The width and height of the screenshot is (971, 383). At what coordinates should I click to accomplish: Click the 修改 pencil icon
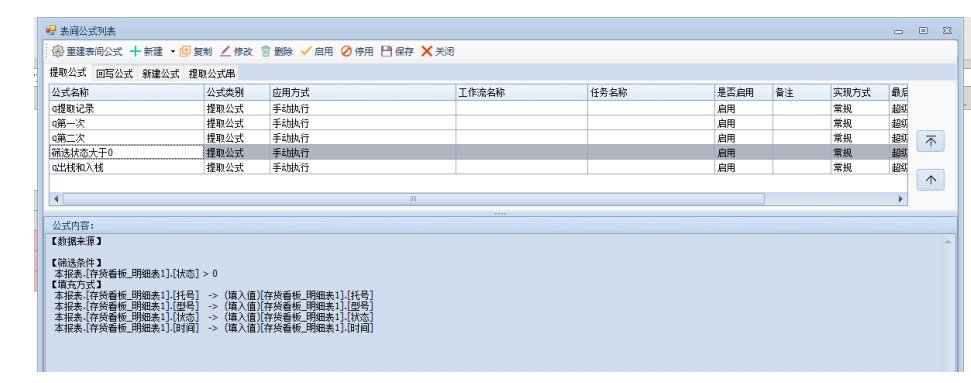tap(225, 51)
